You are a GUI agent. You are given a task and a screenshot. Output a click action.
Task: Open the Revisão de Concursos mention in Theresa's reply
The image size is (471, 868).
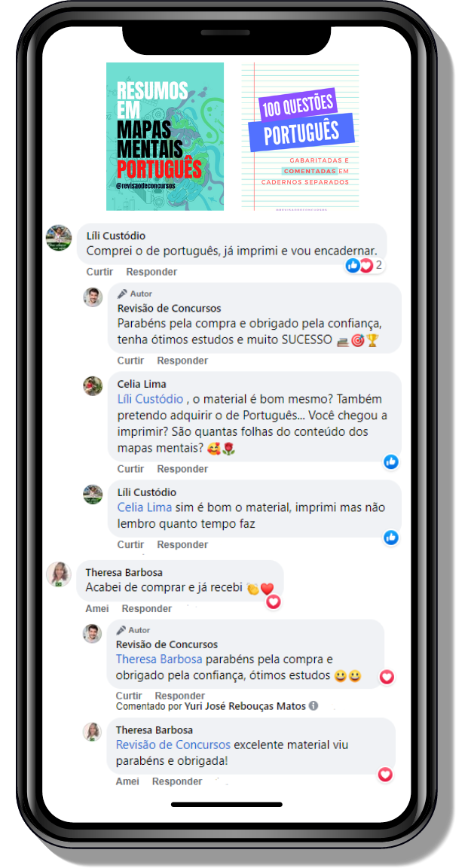[173, 745]
